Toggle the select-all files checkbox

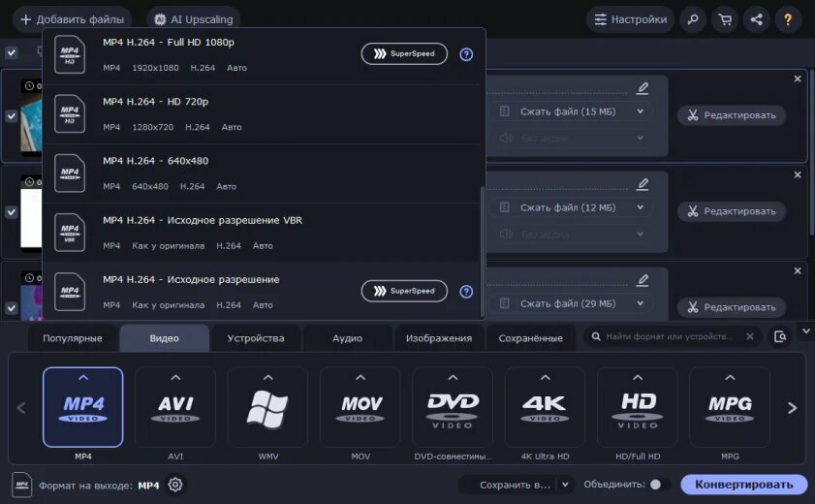[x=12, y=52]
